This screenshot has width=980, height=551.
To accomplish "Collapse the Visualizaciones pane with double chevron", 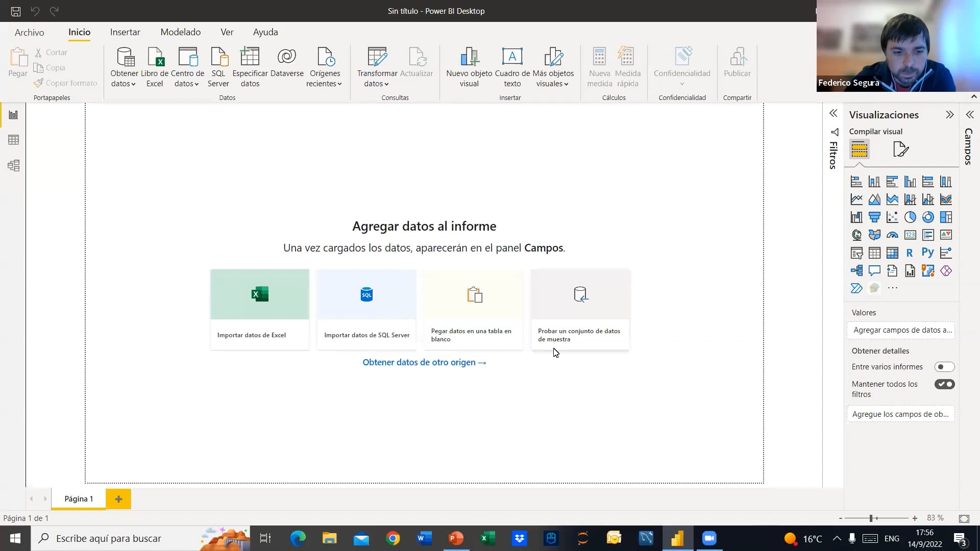I will tap(950, 114).
